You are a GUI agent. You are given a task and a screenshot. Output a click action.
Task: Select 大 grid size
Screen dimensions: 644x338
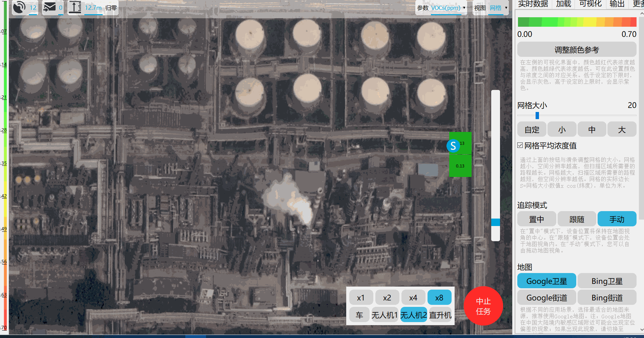(622, 130)
